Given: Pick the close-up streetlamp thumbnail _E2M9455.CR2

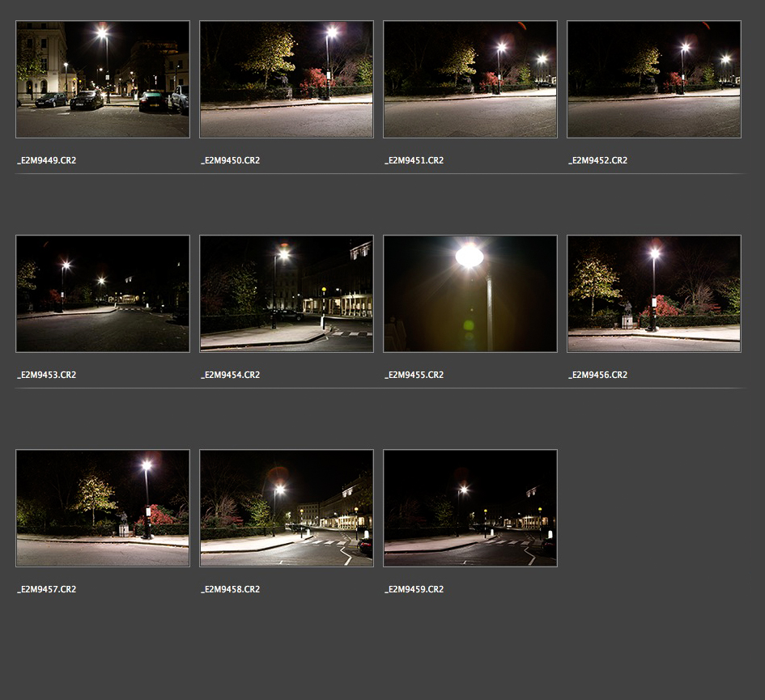Looking at the screenshot, I should [x=470, y=294].
